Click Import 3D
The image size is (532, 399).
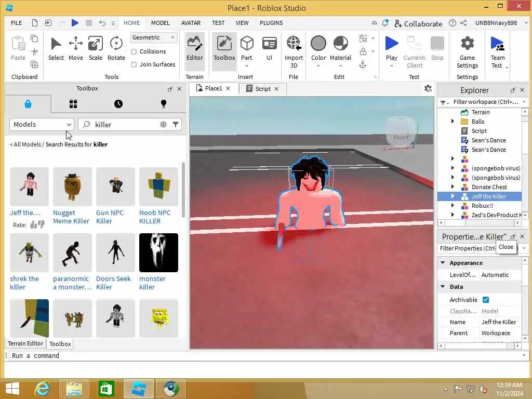click(294, 51)
